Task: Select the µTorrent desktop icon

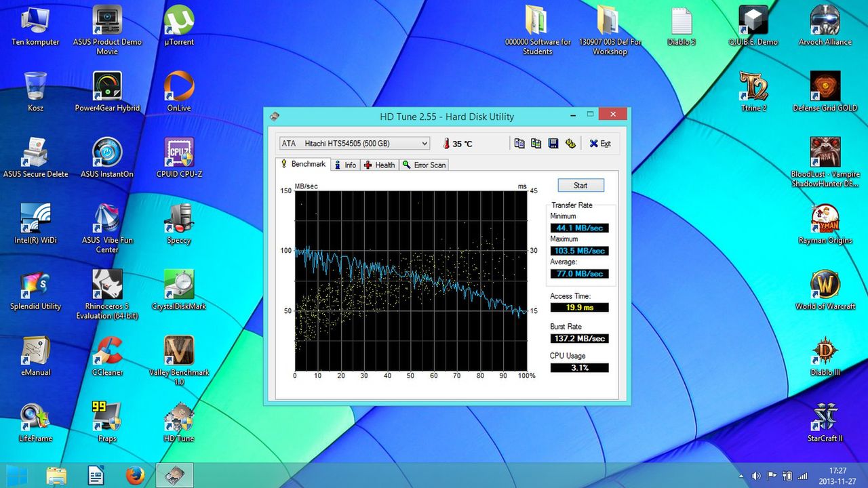Action: tap(179, 26)
